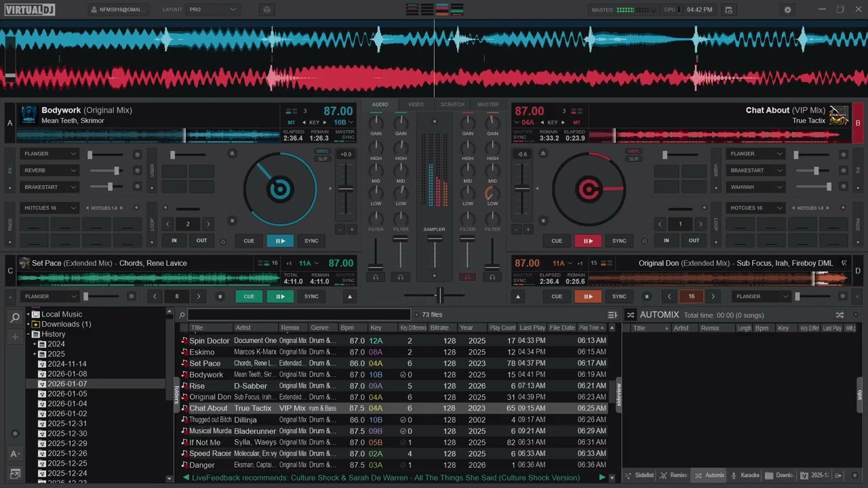Open the Reverb effect dropdown on deck A
Viewport: 868px width, 488px height.
(49, 170)
